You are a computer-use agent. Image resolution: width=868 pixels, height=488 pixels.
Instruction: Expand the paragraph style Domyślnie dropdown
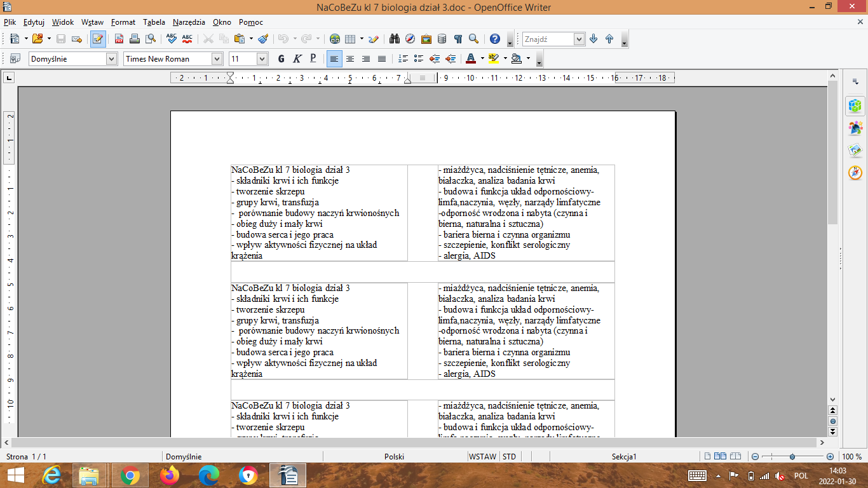(112, 58)
